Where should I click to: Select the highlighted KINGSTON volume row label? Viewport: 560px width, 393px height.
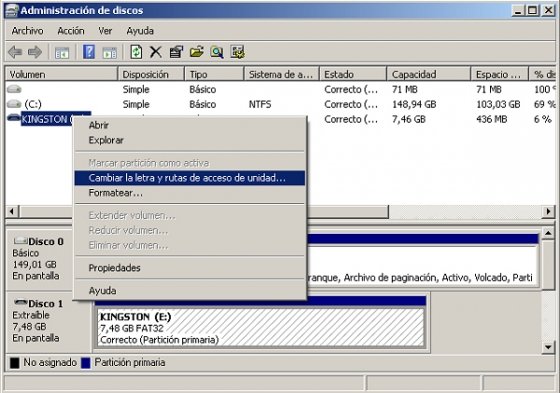[x=47, y=119]
